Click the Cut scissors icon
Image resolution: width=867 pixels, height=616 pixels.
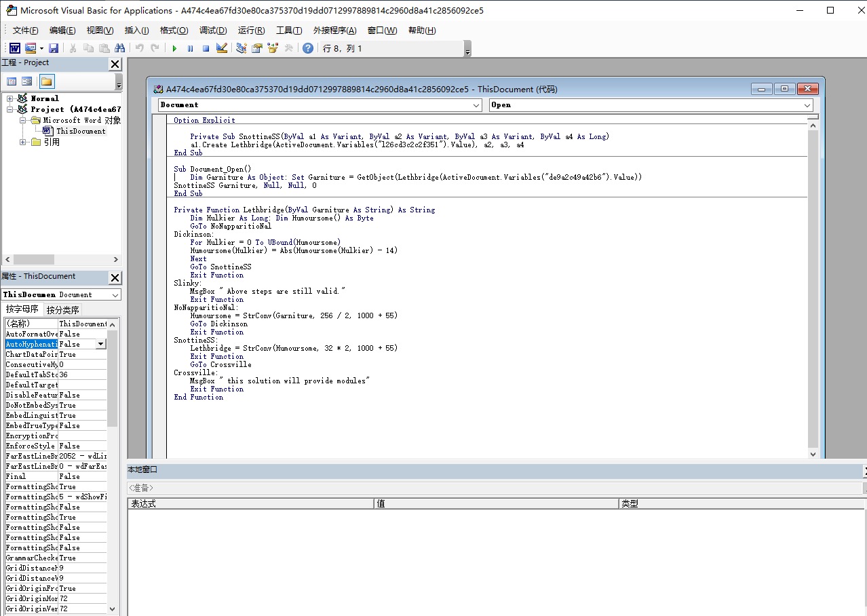pos(73,48)
